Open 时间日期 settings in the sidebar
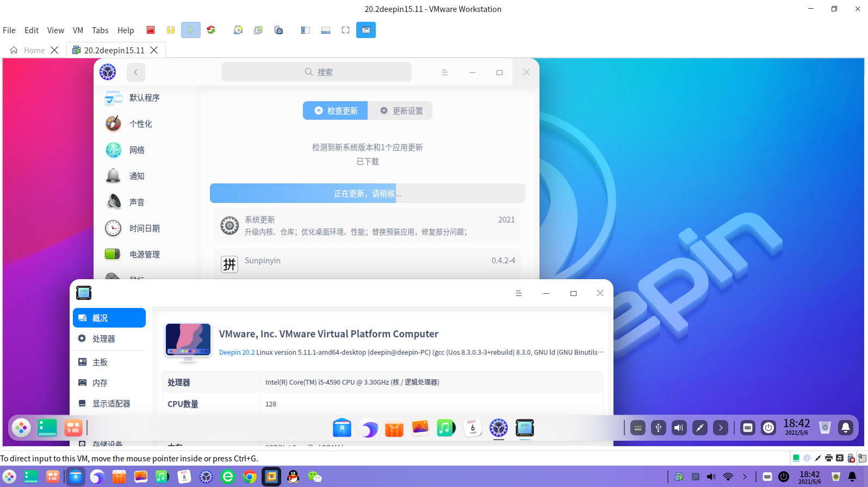868x487 pixels. tap(145, 229)
